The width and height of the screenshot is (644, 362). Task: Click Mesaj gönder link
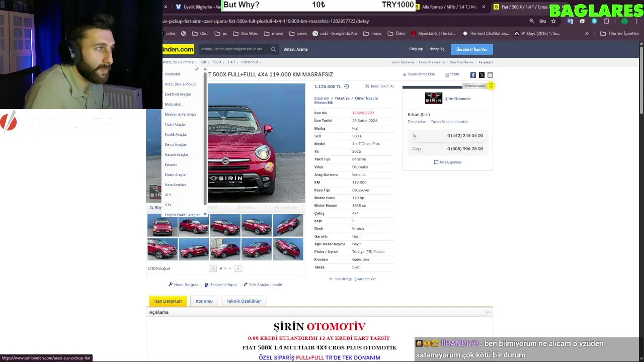click(x=448, y=162)
